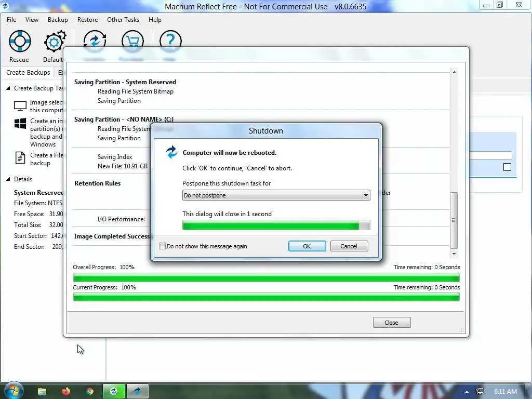
Task: Open File Explorer from the taskbar
Action: point(42,391)
